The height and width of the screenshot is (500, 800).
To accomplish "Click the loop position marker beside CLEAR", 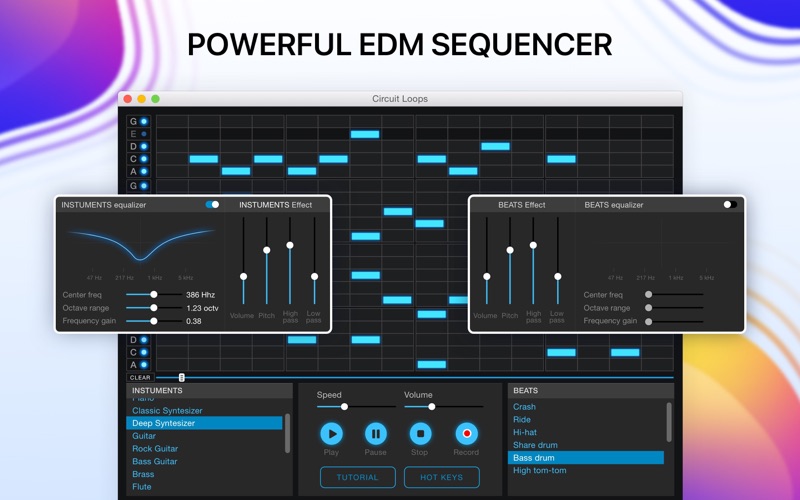I will tap(182, 378).
